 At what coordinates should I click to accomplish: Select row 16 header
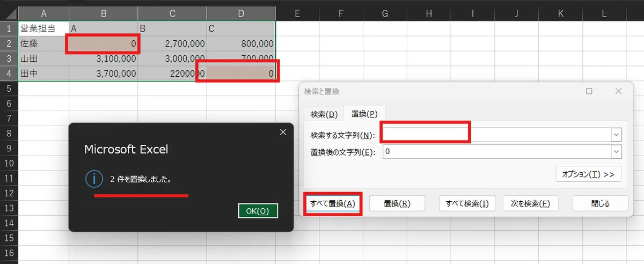click(9, 253)
